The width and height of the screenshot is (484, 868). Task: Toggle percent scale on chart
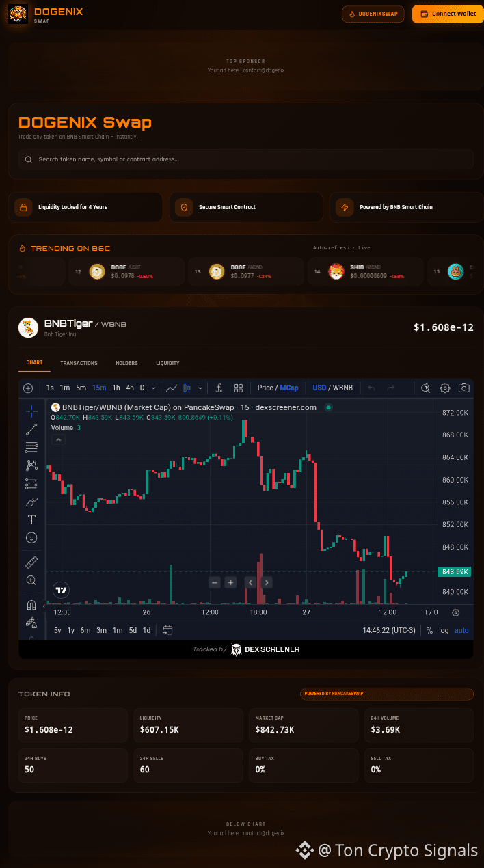tap(429, 630)
